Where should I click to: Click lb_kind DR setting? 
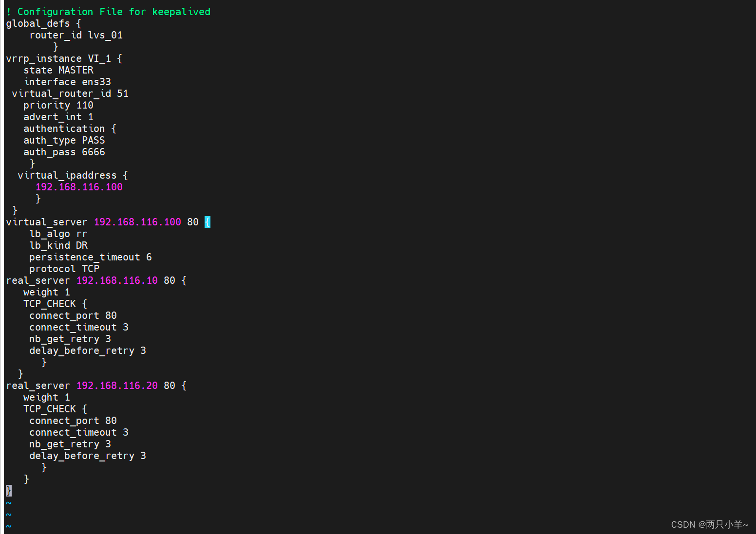(x=58, y=245)
